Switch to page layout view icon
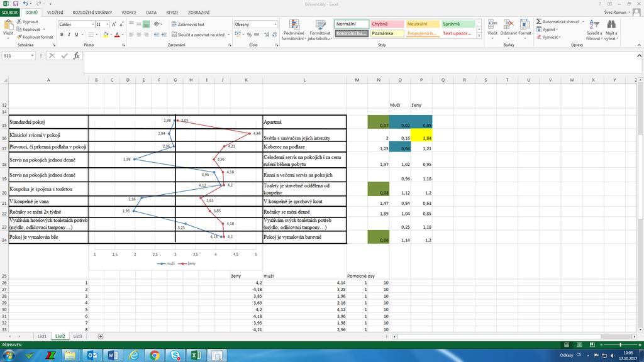 (x=579, y=345)
